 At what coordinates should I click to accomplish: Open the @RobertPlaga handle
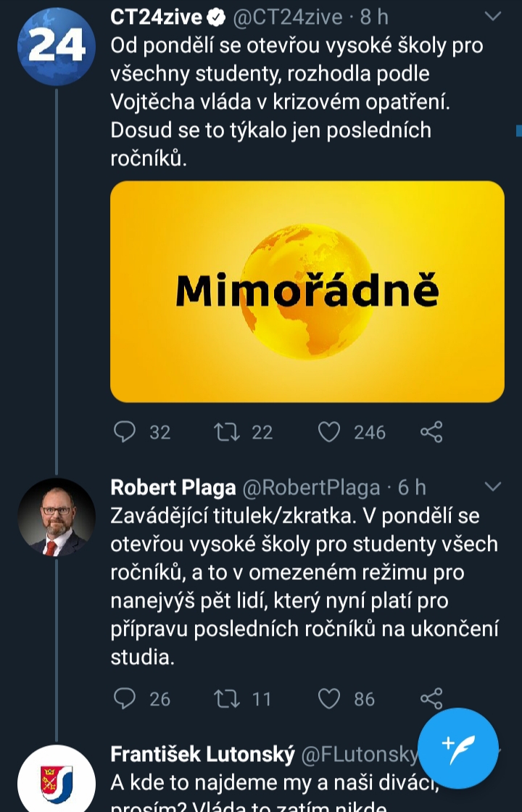[x=310, y=487]
